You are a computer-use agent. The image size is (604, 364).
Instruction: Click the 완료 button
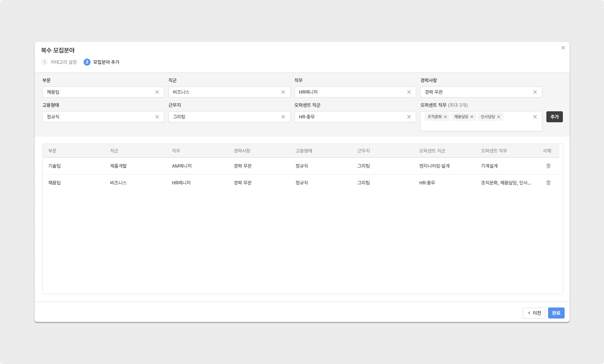point(556,313)
